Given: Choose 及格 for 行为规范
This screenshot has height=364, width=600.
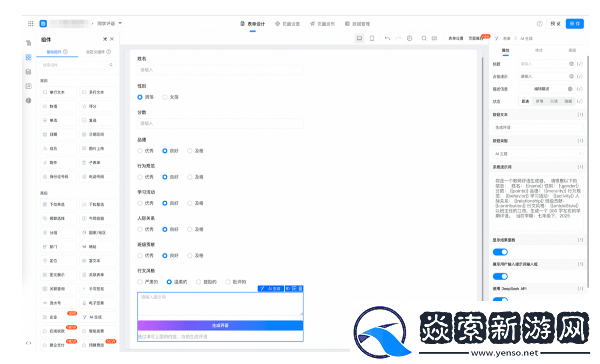Looking at the screenshot, I should (190, 177).
